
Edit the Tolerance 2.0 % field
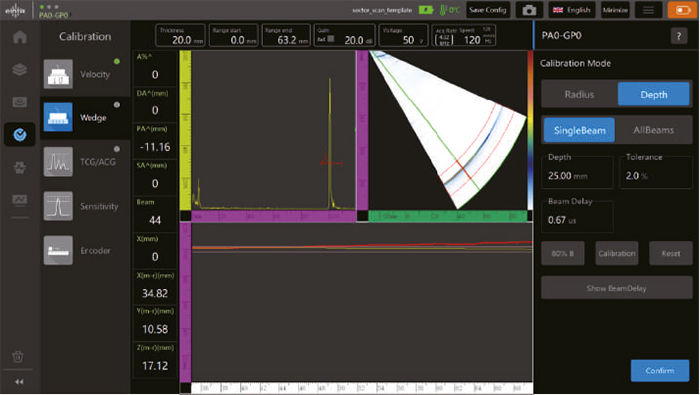(655, 172)
